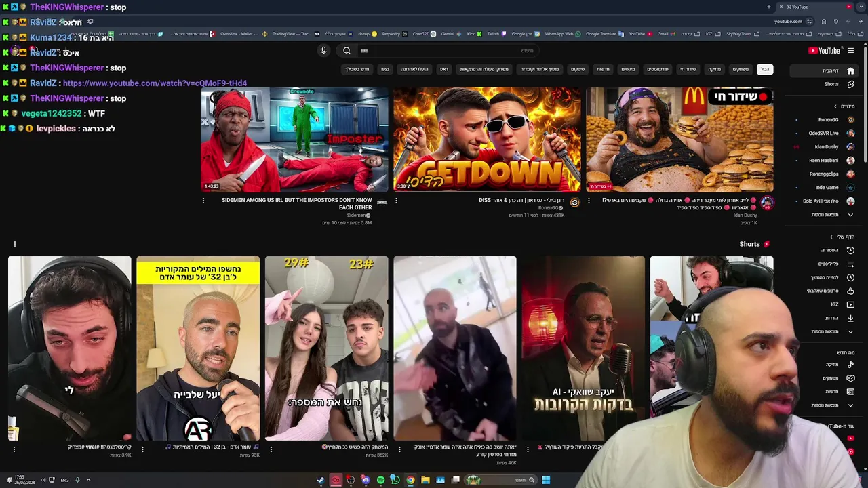Select the ראפ filter chip
This screenshot has width=868, height=488.
coord(443,69)
